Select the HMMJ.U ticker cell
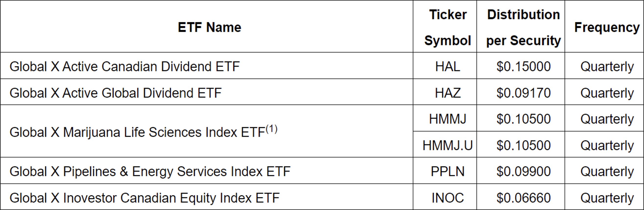 point(448,145)
